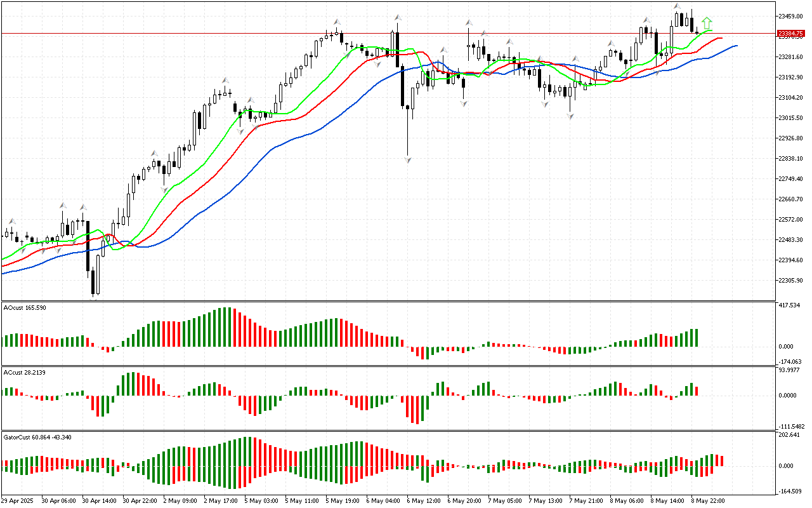812x508 pixels.
Task: Click the divider between the price chart and AOcust
Action: tap(387, 301)
